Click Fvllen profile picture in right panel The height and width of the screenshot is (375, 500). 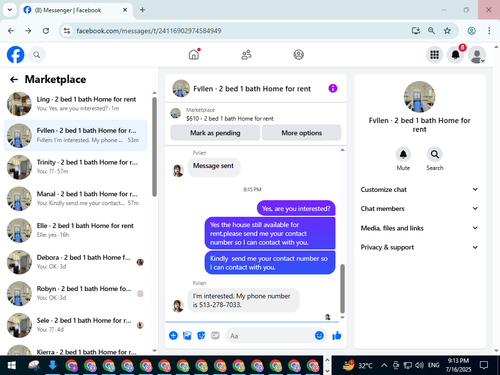[x=419, y=97]
